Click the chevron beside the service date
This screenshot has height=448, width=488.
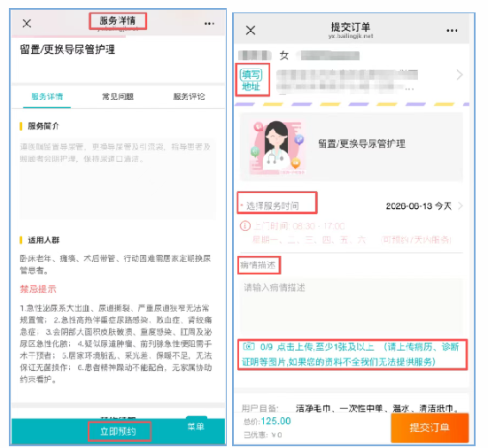[x=461, y=206]
